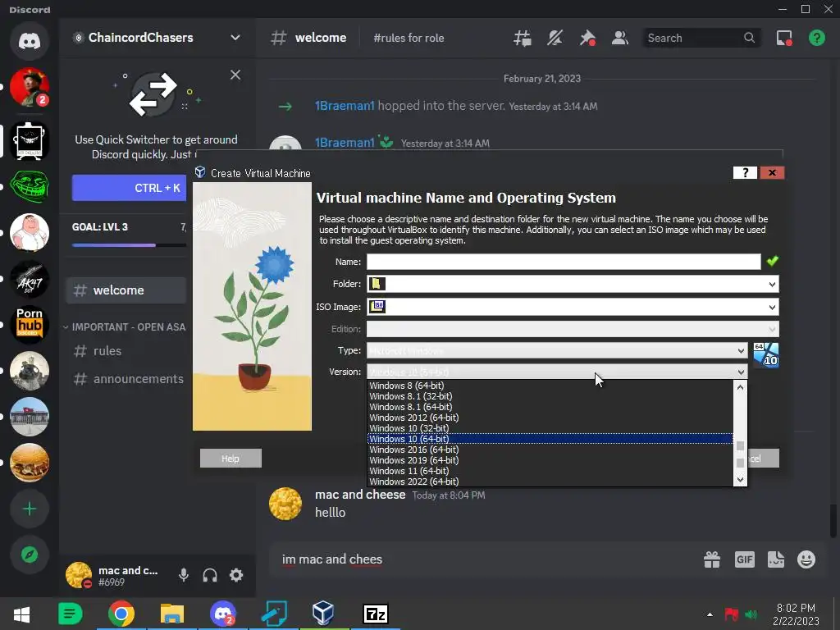This screenshot has width=840, height=630.
Task: Click the VirtualBox taskbar icon
Action: tap(323, 614)
